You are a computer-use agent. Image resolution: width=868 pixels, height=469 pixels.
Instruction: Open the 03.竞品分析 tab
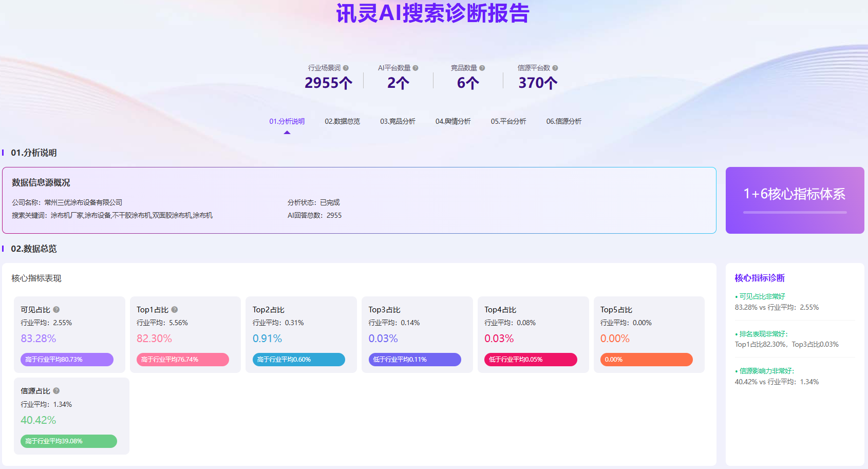click(398, 121)
